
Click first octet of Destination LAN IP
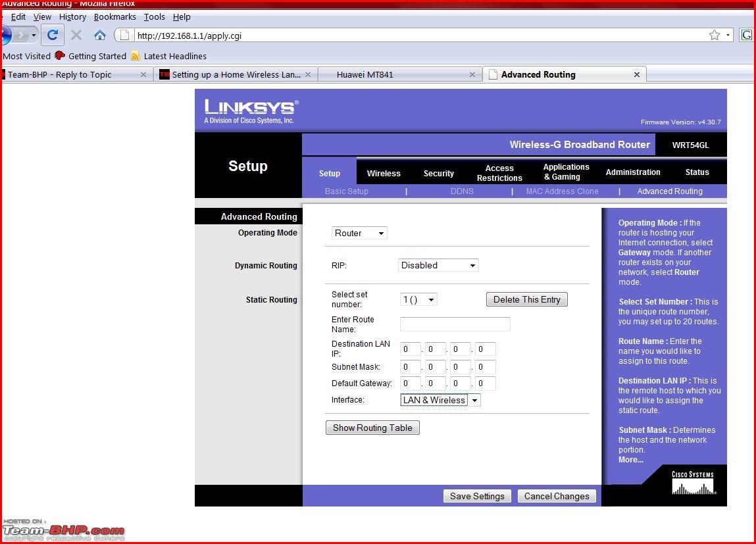tap(411, 349)
